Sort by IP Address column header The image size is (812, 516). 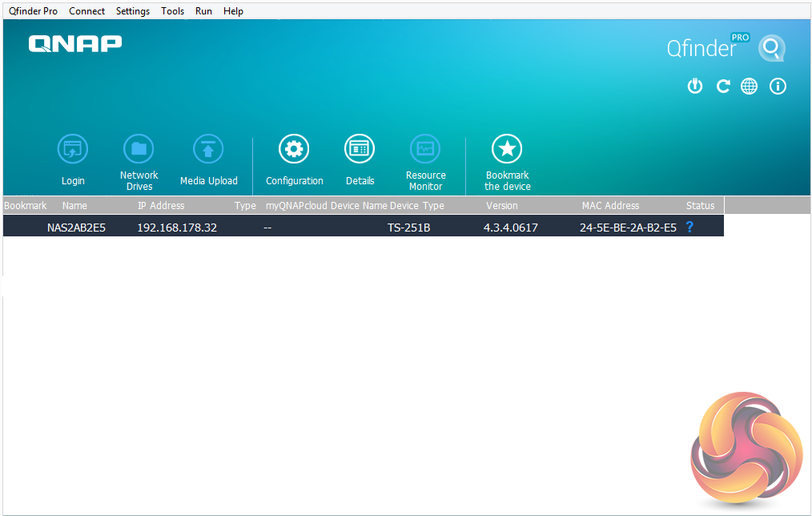tap(161, 206)
